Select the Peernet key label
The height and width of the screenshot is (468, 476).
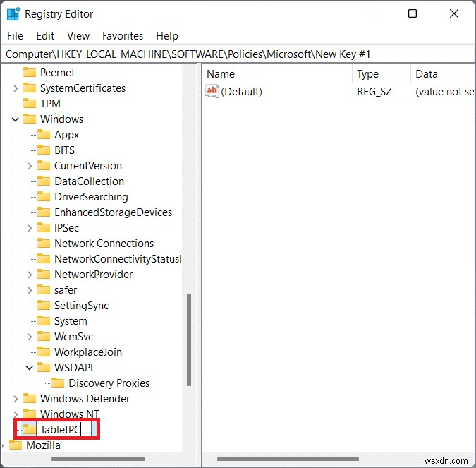coord(57,72)
